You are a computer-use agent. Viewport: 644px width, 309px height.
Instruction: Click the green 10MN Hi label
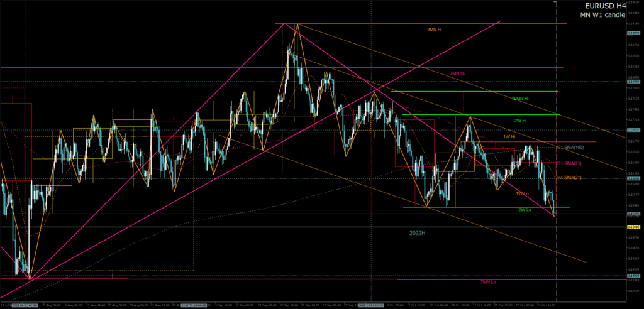pyautogui.click(x=520, y=99)
